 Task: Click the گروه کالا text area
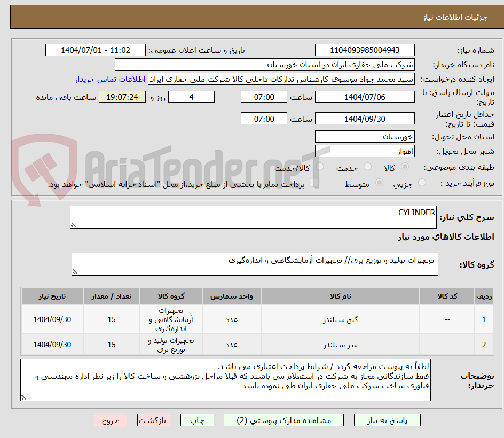(255, 264)
